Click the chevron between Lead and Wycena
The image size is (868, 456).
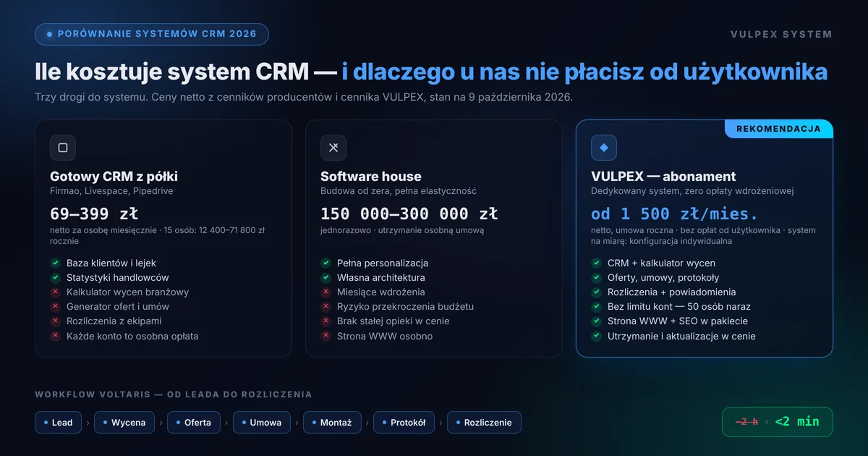point(88,423)
